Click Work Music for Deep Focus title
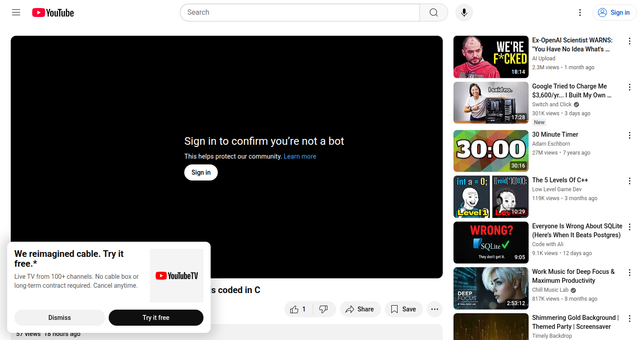644x340 pixels. (573, 276)
